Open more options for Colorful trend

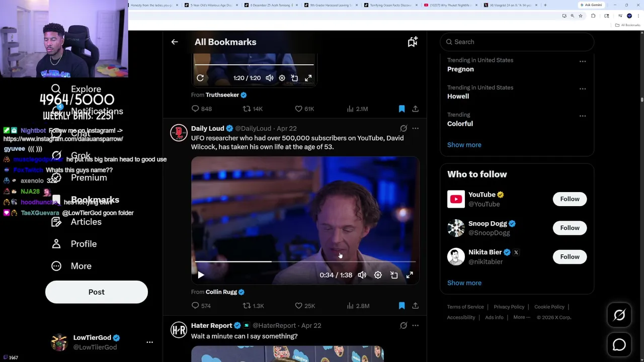tap(583, 116)
